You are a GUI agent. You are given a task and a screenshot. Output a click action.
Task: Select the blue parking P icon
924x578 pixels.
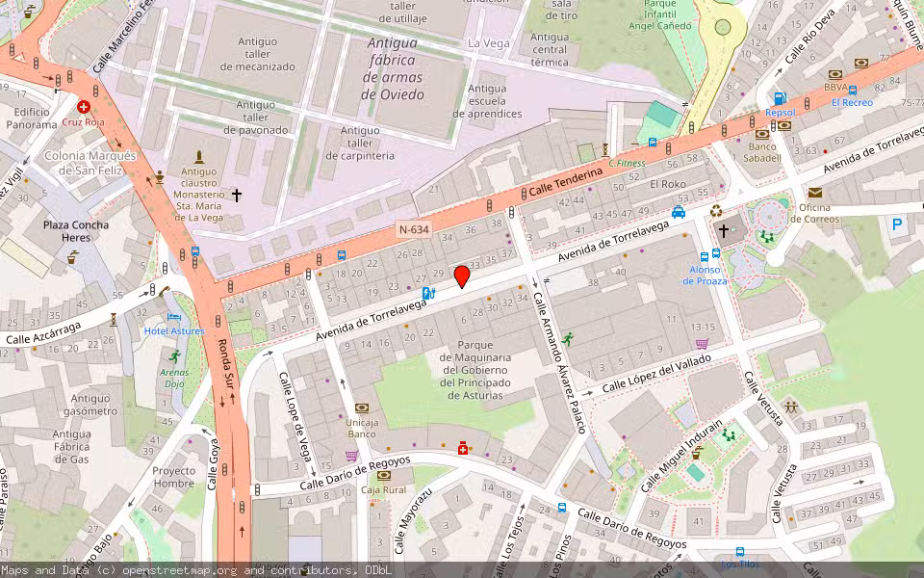coord(897,224)
